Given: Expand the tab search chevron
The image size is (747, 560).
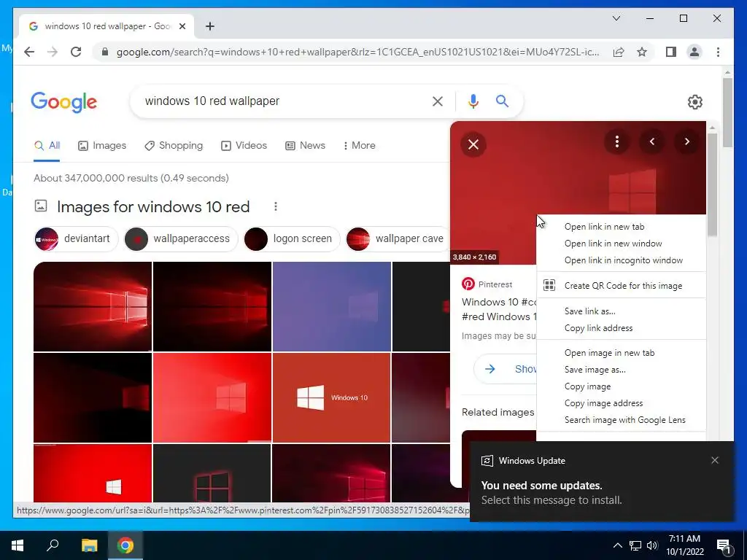Looking at the screenshot, I should pos(616,18).
